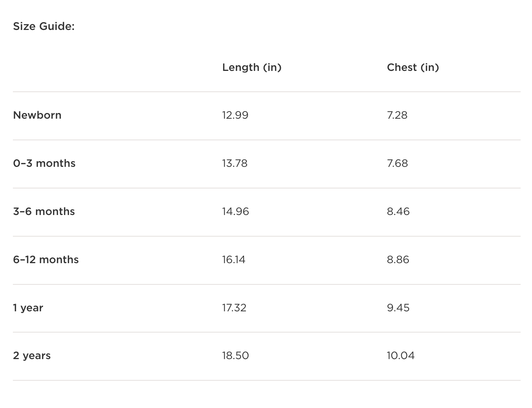Click chest value 7.68
The image size is (532, 408).
[397, 163]
